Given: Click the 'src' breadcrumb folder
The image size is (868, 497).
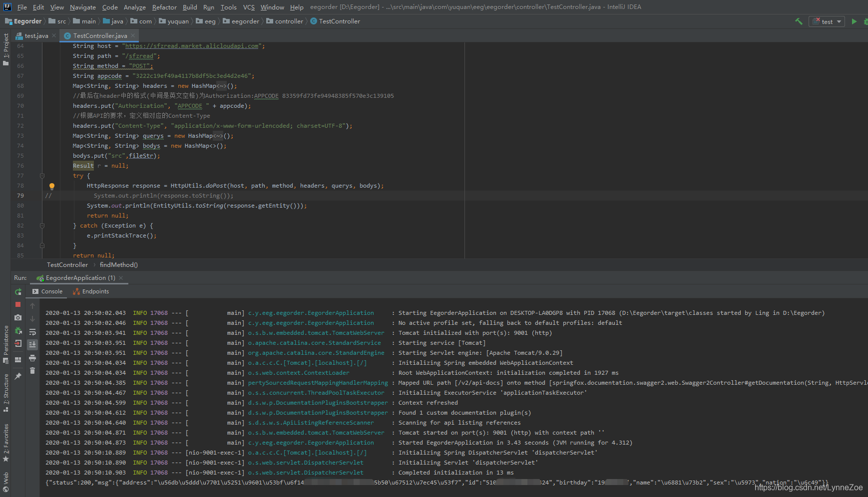Looking at the screenshot, I should [x=57, y=21].
